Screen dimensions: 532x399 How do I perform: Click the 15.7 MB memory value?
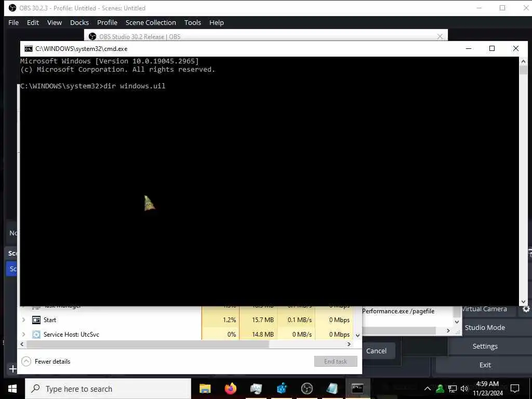coord(262,320)
